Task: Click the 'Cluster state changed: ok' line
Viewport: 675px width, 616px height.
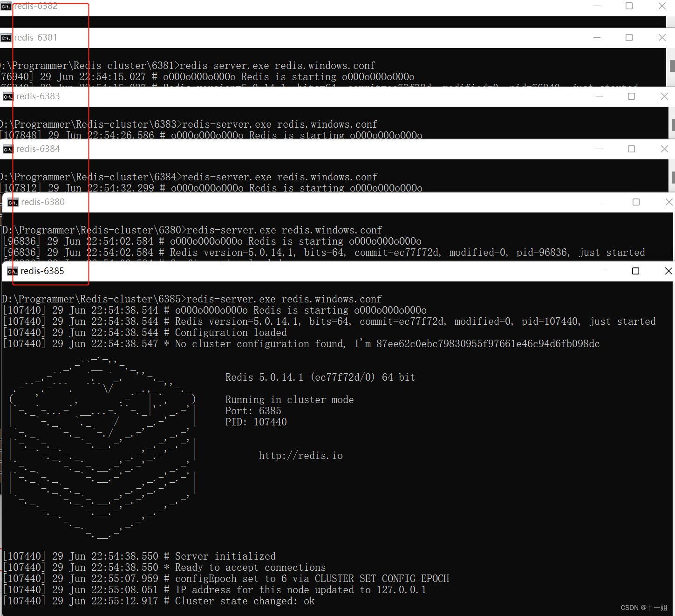Action: pyautogui.click(x=159, y=601)
